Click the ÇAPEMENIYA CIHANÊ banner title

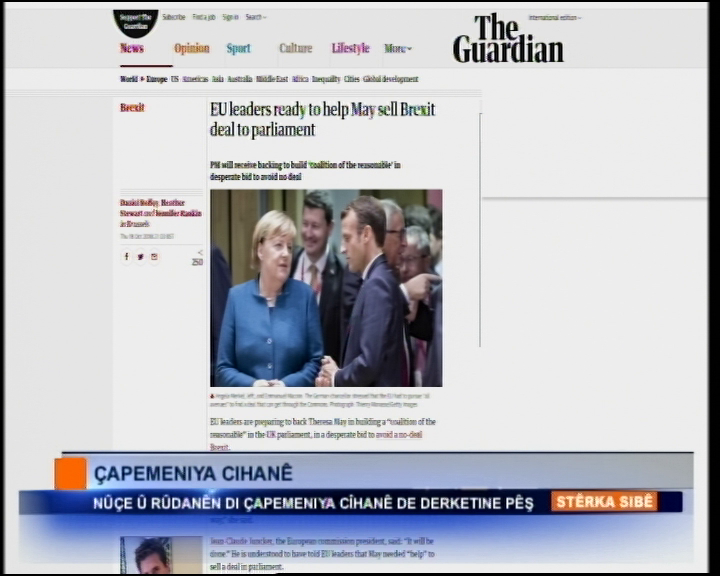pyautogui.click(x=193, y=474)
